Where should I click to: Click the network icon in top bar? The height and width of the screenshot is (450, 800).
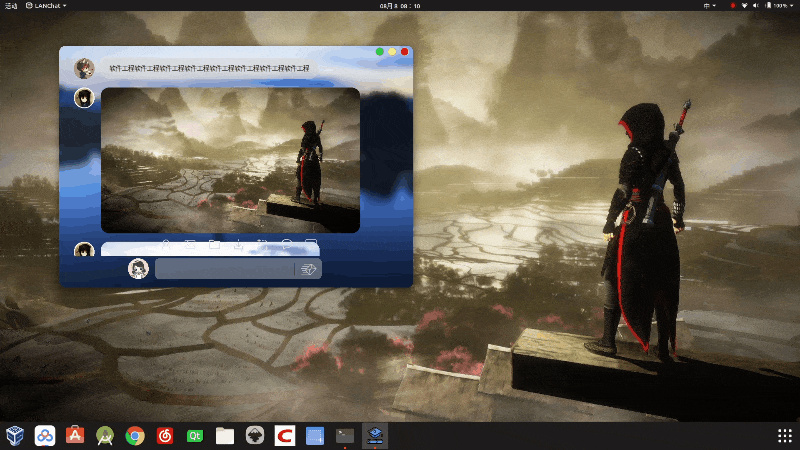coord(744,6)
